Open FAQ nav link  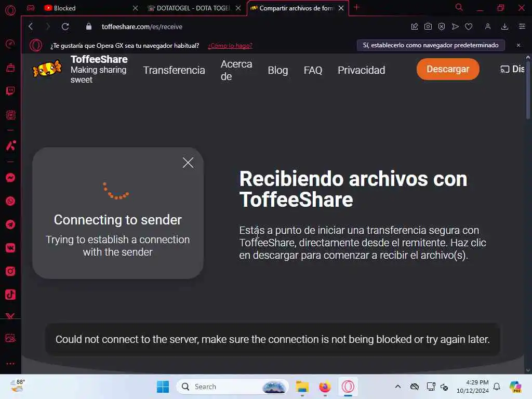pos(313,70)
